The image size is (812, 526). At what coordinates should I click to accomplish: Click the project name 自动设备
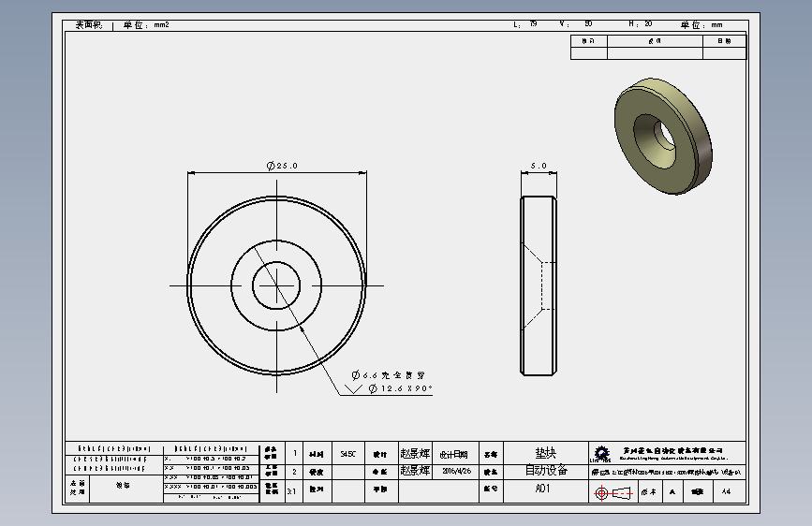[546, 470]
